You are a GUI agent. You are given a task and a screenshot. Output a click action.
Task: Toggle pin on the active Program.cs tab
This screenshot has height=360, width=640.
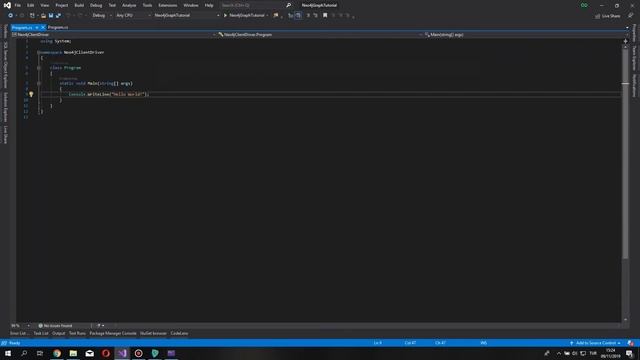pos(36,27)
